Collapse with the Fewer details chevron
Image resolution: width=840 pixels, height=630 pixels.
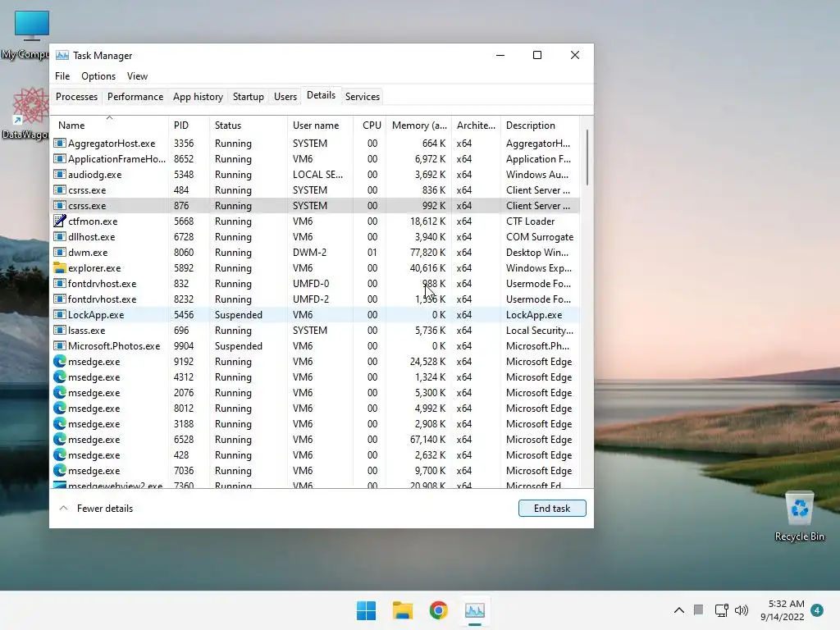(63, 508)
